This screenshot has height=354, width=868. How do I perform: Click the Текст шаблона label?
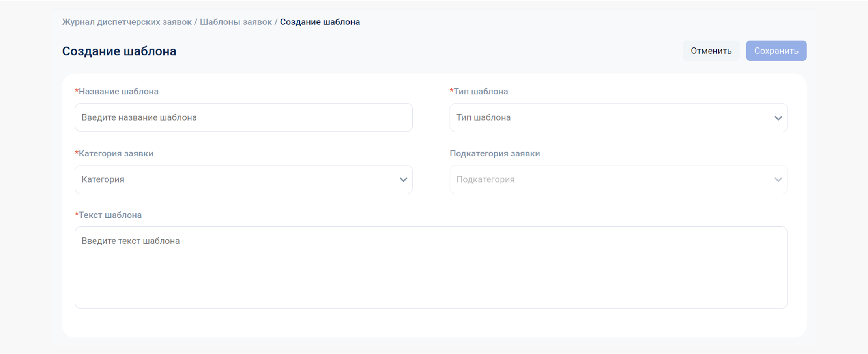click(110, 215)
